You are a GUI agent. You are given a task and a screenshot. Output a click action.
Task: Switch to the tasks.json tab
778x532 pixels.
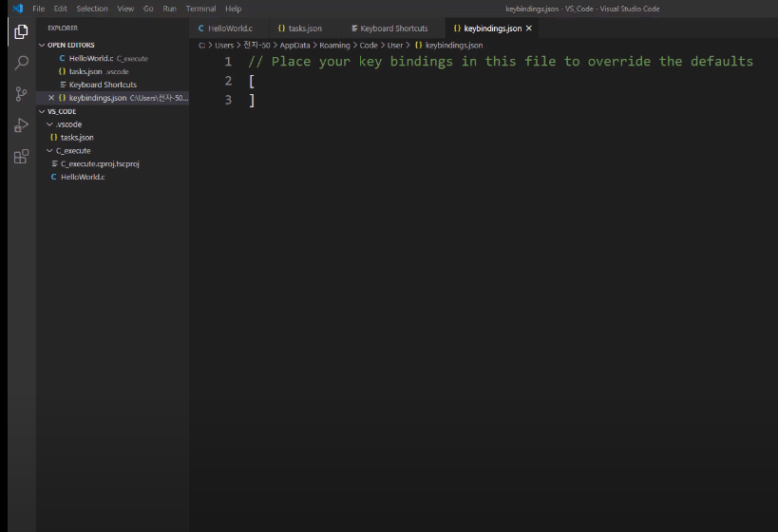point(304,28)
